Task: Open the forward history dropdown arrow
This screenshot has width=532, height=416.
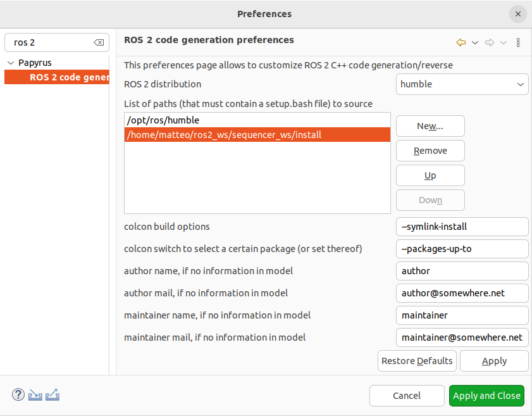Action: pyautogui.click(x=504, y=42)
